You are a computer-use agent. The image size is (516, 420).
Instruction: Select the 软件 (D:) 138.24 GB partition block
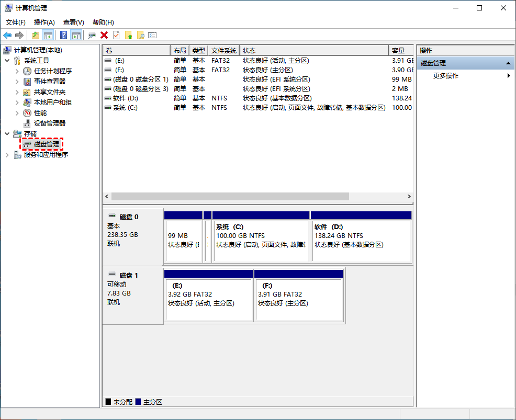click(x=361, y=237)
